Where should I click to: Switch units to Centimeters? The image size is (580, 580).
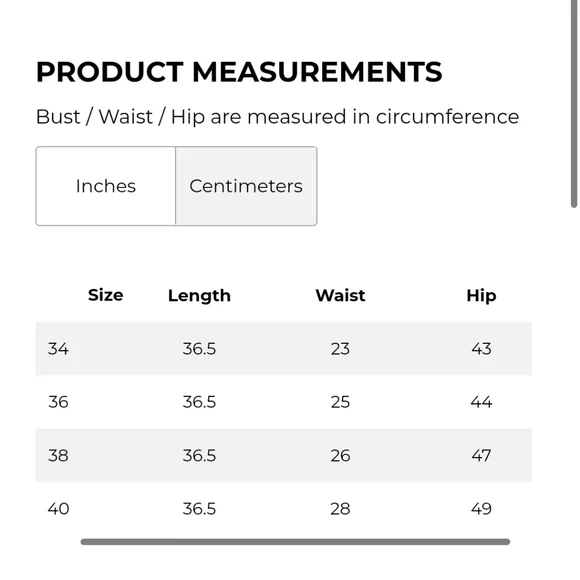(x=246, y=186)
